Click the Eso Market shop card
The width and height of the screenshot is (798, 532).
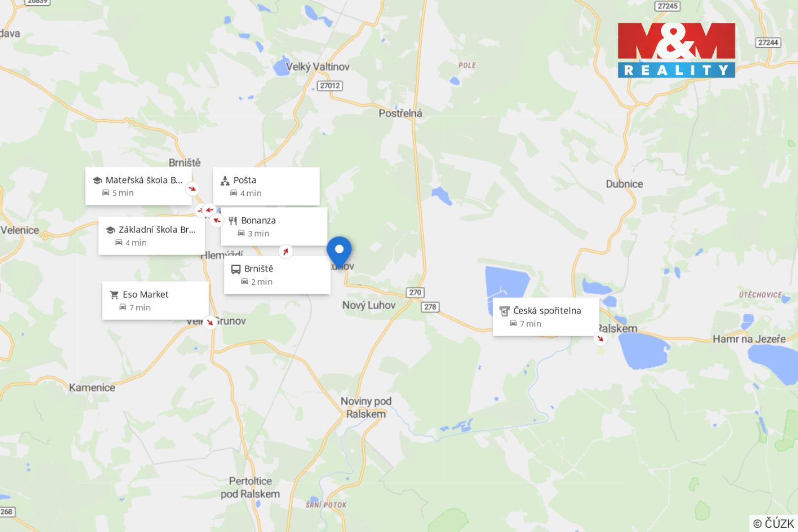point(156,300)
